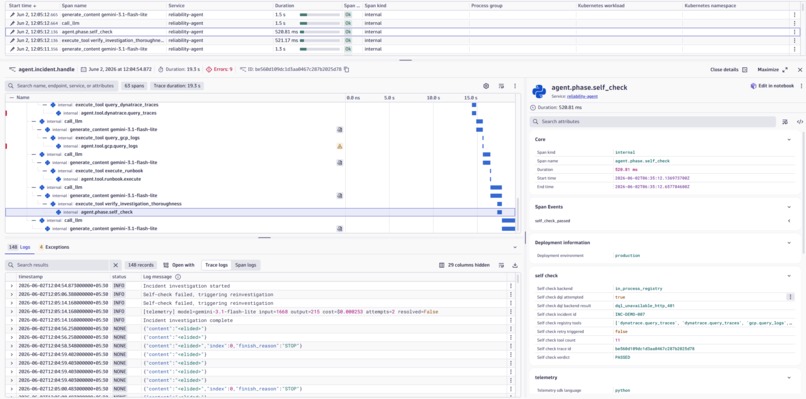Click the Log message info icon
This screenshot has height=399, width=806.
point(178,277)
